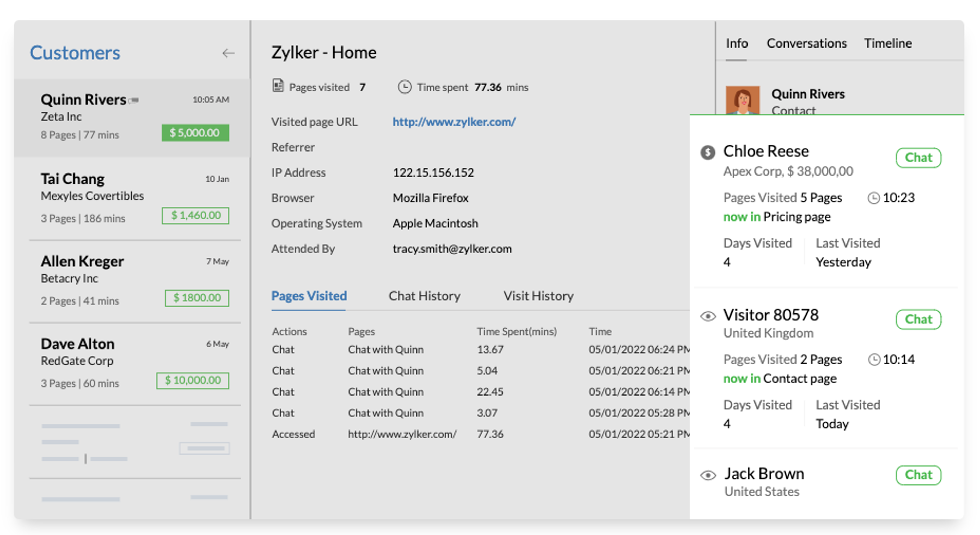The height and width of the screenshot is (535, 980).
Task: Click the chat indicator icon beside Quinn Rivers
Action: click(x=133, y=100)
